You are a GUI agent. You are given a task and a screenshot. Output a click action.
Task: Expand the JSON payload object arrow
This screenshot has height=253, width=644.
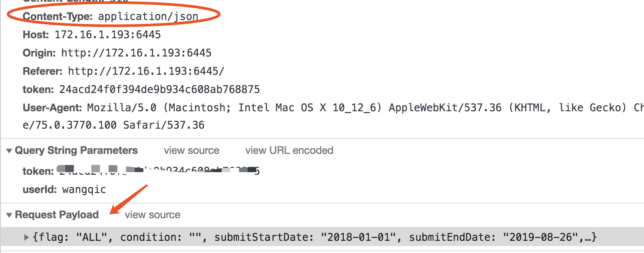point(27,237)
